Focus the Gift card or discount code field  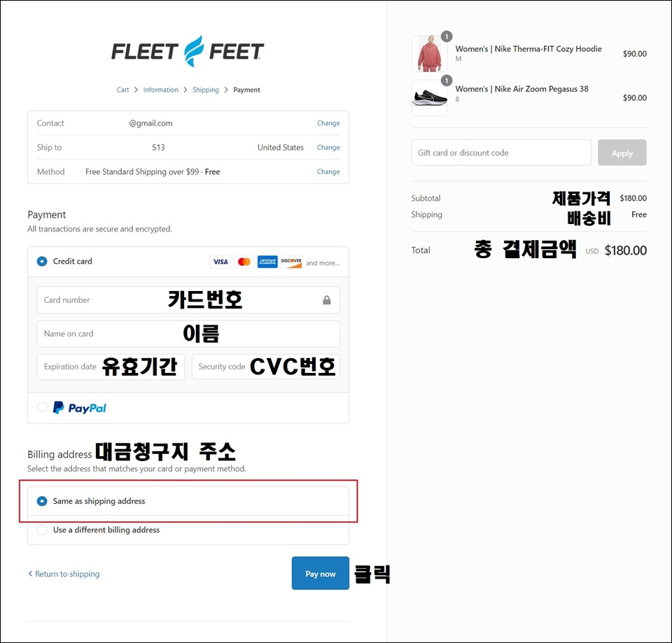501,153
